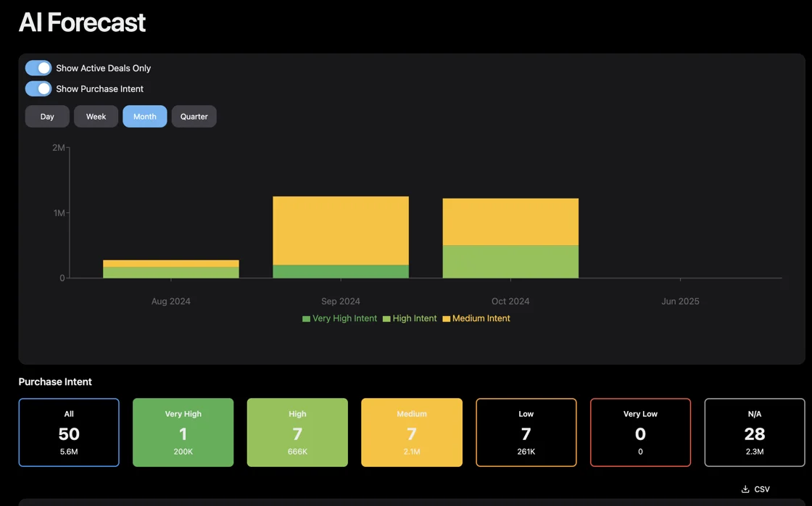Image resolution: width=812 pixels, height=506 pixels.
Task: Click the Aug 2024 axis label
Action: pos(171,301)
